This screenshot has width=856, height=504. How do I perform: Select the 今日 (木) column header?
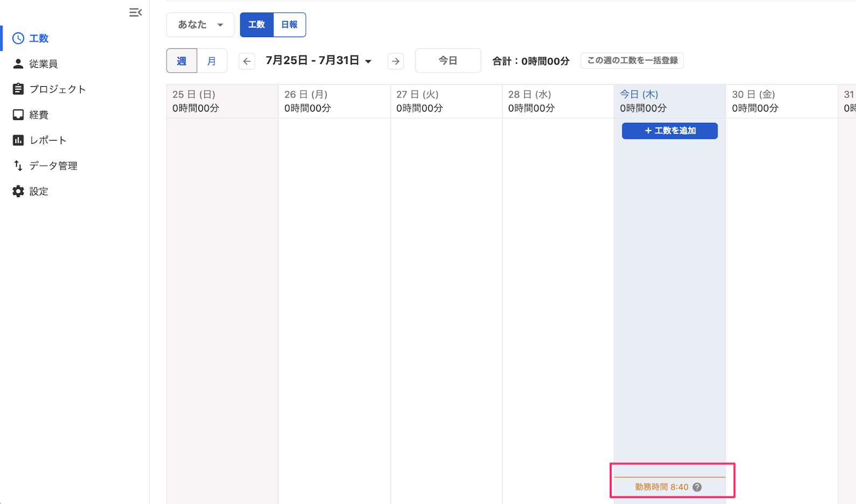pos(670,101)
